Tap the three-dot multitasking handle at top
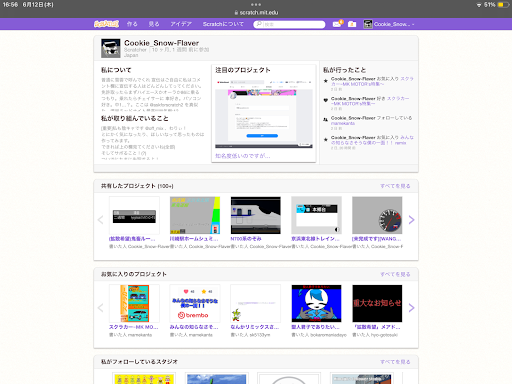Image resolution: width=512 pixels, height=384 pixels. click(x=256, y=5)
